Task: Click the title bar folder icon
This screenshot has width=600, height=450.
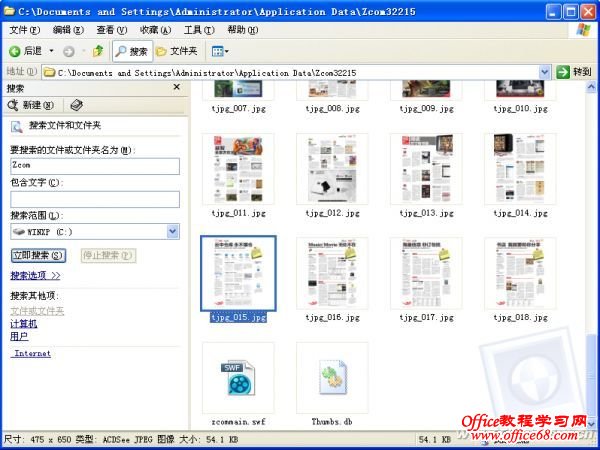Action: [10, 11]
